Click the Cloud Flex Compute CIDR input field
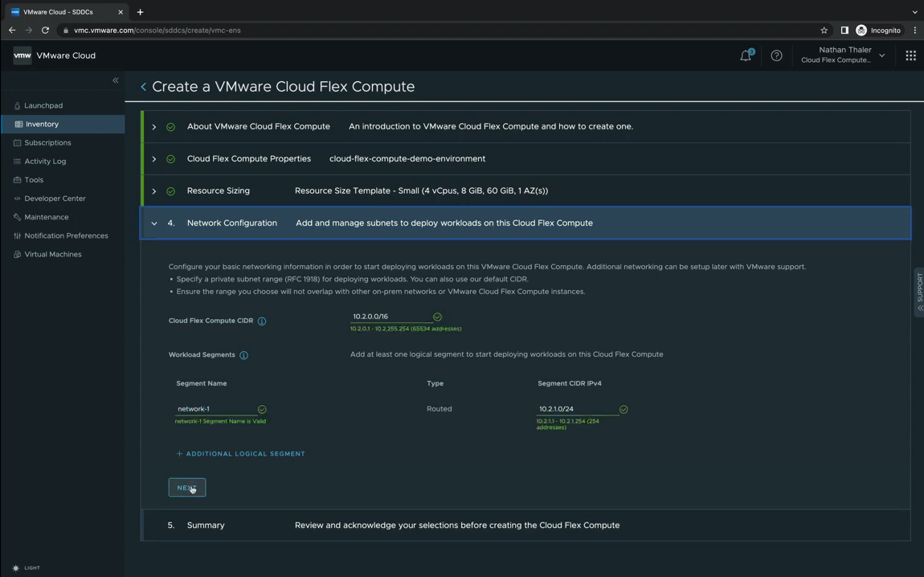This screenshot has width=924, height=577. (391, 317)
